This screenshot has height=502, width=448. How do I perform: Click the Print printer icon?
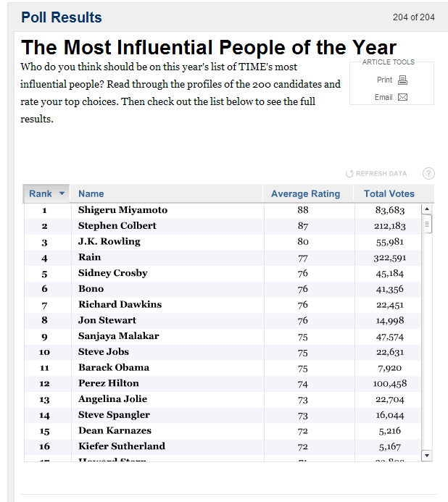(402, 80)
